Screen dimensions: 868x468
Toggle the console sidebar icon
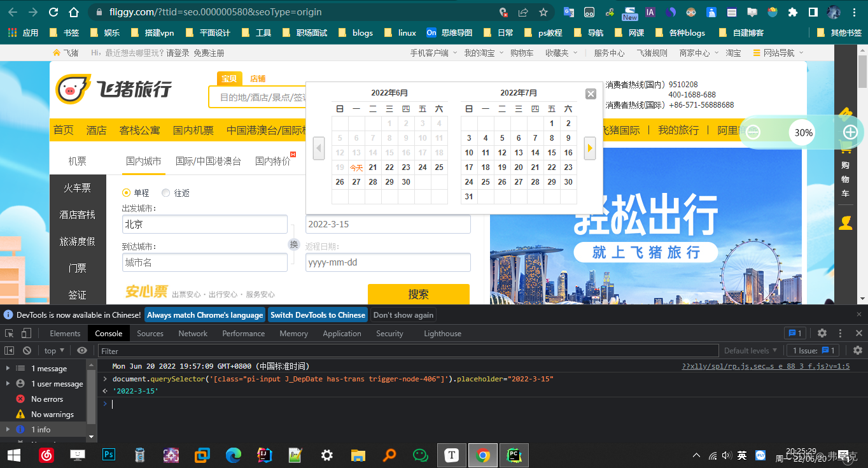9,350
